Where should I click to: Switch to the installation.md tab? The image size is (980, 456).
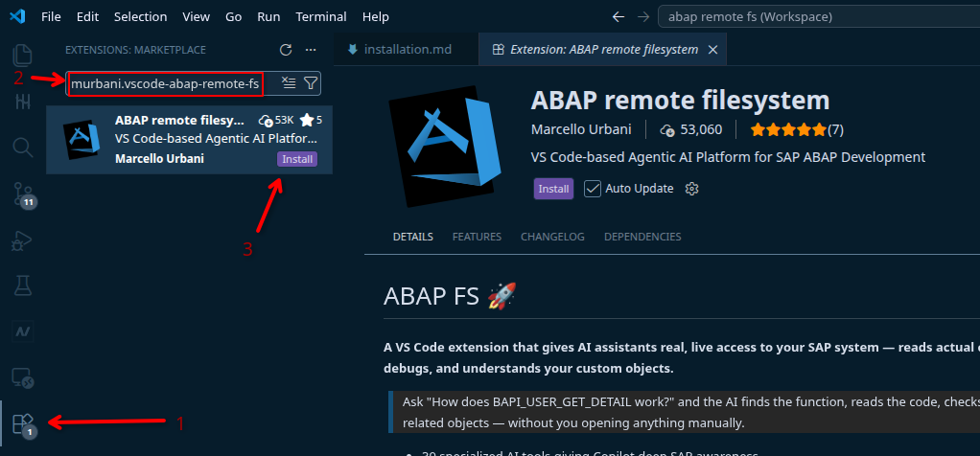point(407,50)
